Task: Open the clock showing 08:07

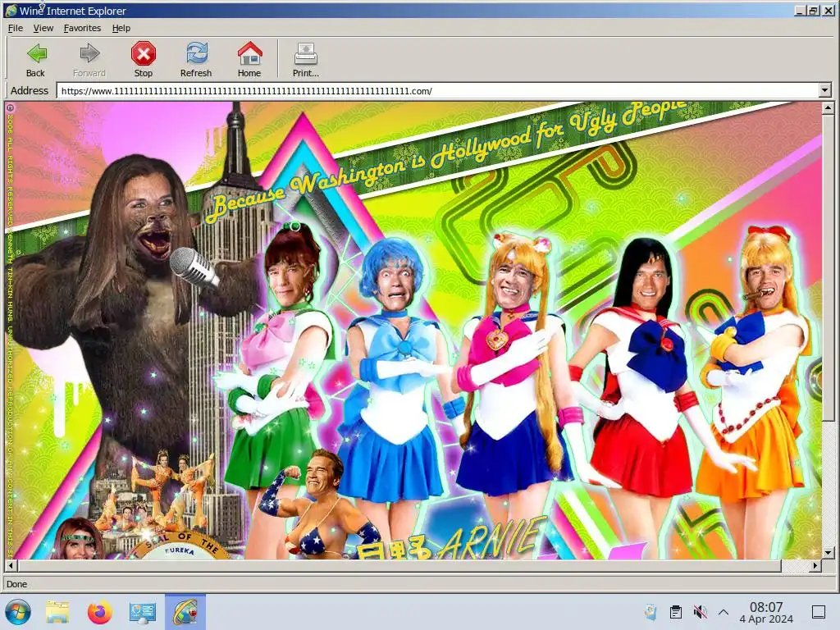Action: click(766, 612)
